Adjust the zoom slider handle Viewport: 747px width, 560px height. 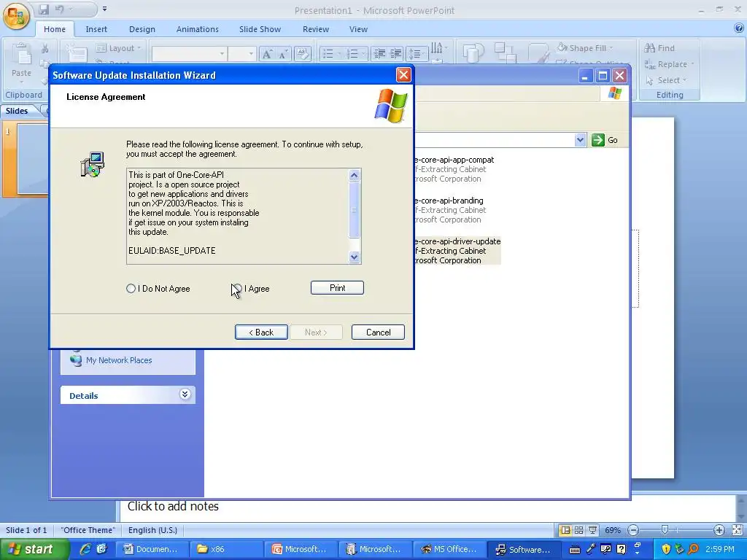665,529
